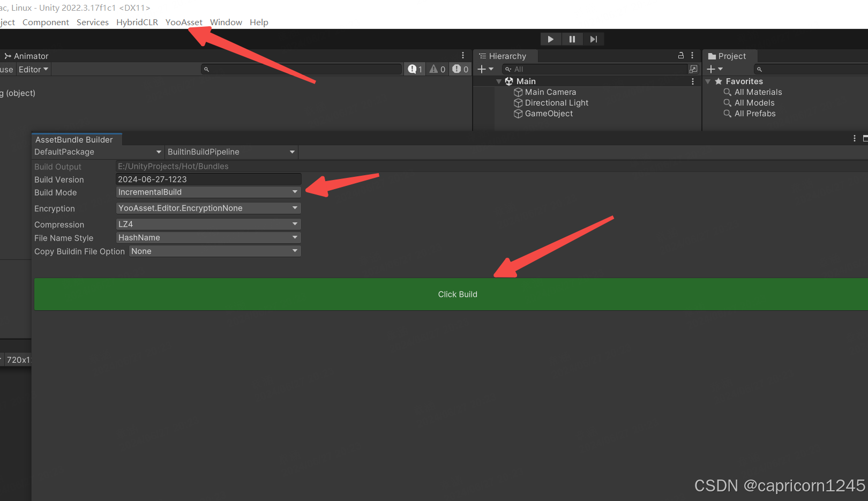This screenshot has width=868, height=501.
Task: Click the Build Version input field
Action: pos(209,180)
